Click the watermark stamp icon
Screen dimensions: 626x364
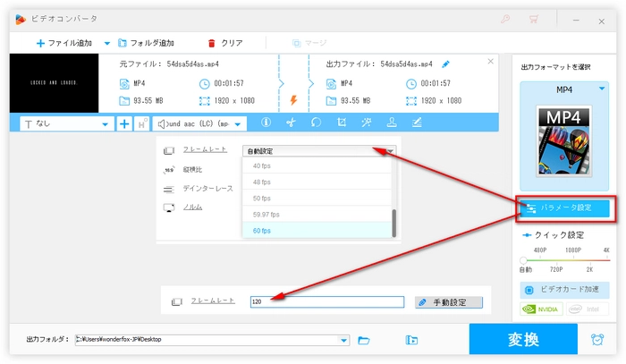[391, 123]
